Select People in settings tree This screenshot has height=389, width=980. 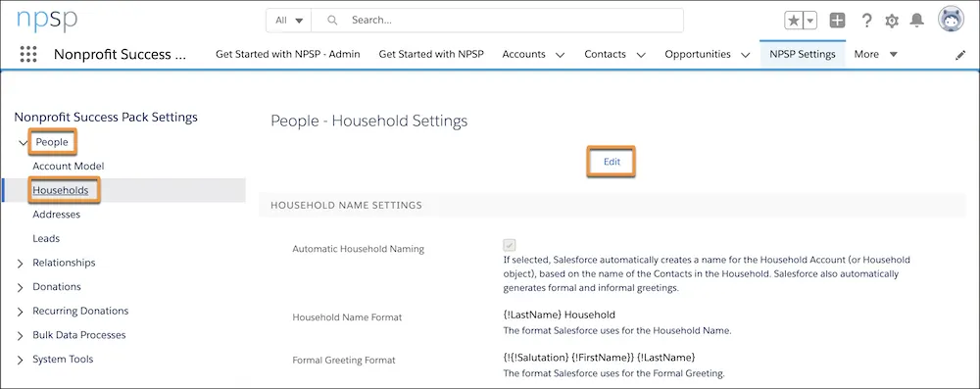(52, 142)
